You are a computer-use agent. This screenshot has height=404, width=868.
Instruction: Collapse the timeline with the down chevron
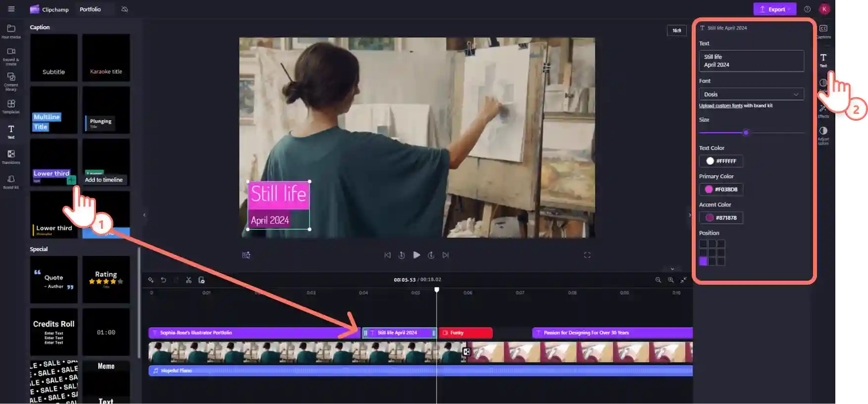[x=672, y=269]
